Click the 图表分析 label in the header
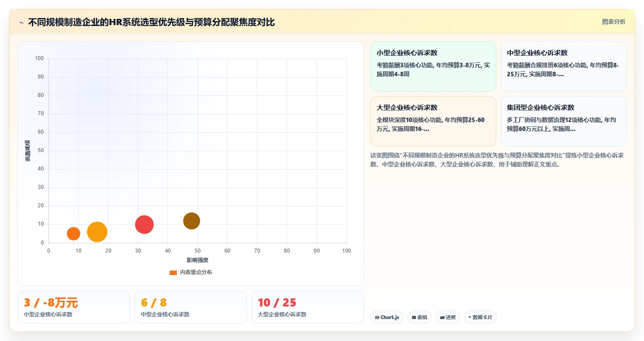The height and width of the screenshot is (341, 644). [x=613, y=22]
